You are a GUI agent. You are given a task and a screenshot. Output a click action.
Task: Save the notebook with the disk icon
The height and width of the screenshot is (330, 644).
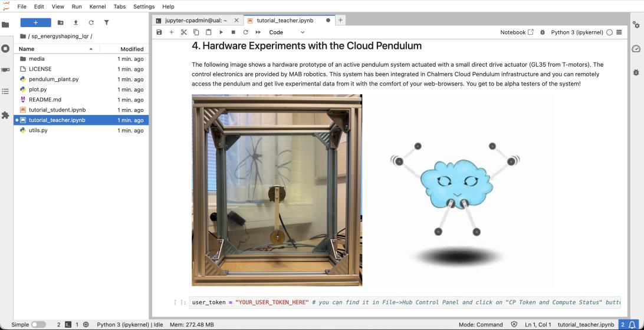[159, 32]
